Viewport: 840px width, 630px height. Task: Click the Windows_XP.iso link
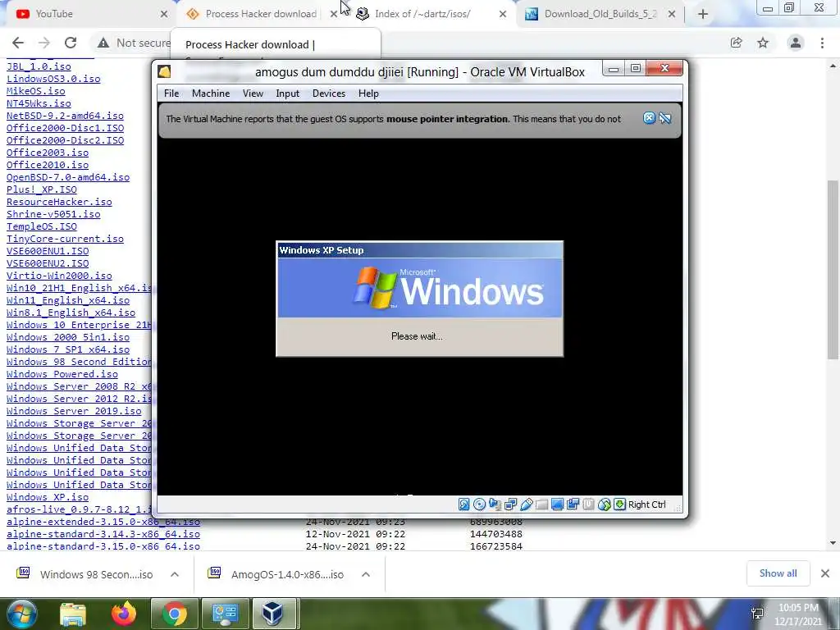coord(48,496)
